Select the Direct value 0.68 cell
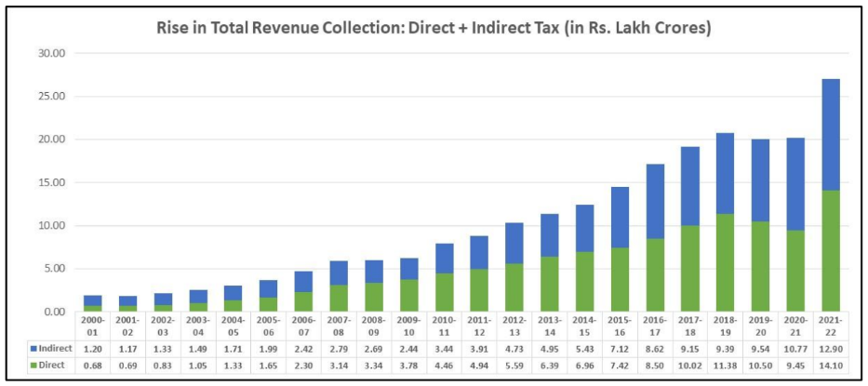Image resolution: width=868 pixels, height=386 pixels. click(92, 366)
